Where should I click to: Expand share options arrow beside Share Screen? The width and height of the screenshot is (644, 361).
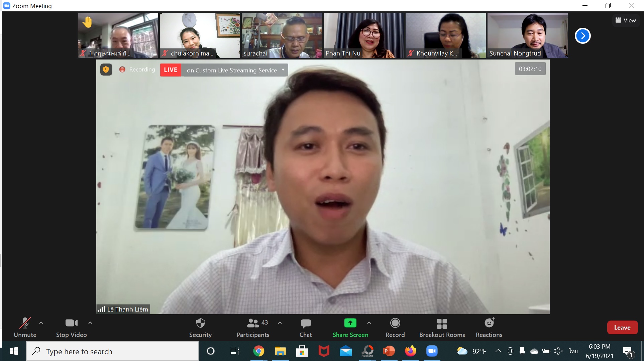369,323
